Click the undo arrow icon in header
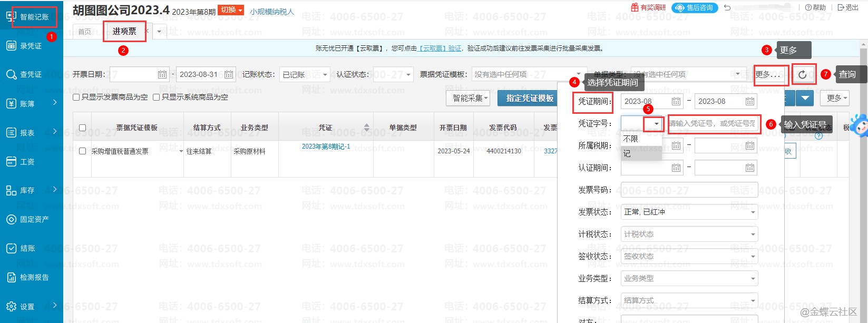The height and width of the screenshot is (323, 868). click(727, 7)
